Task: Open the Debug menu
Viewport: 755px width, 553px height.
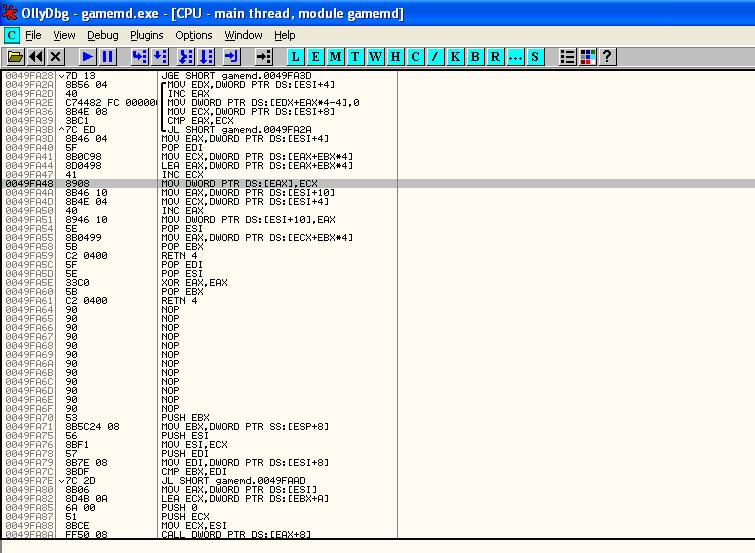Action: click(x=102, y=35)
